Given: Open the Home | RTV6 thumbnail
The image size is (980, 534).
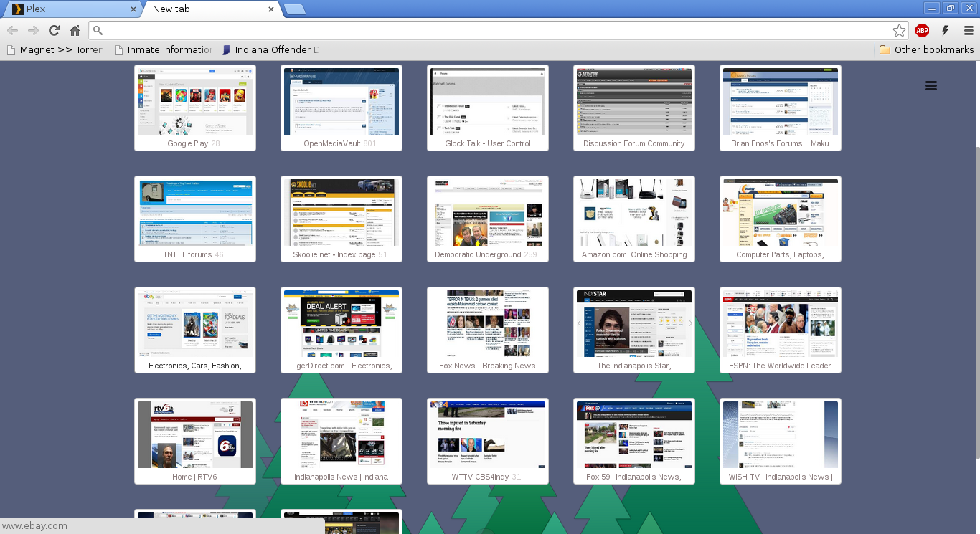Looking at the screenshot, I should coord(195,442).
